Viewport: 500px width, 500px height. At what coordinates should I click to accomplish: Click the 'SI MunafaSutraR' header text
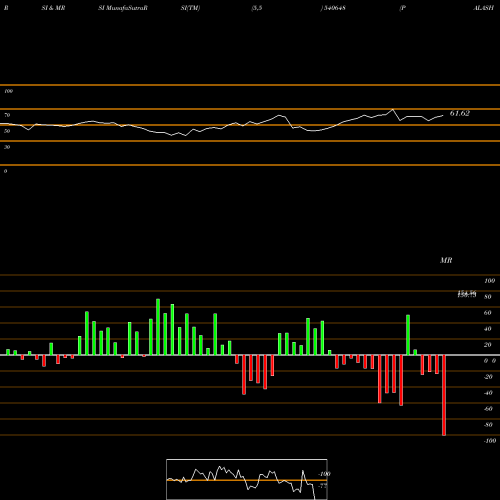point(123,8)
